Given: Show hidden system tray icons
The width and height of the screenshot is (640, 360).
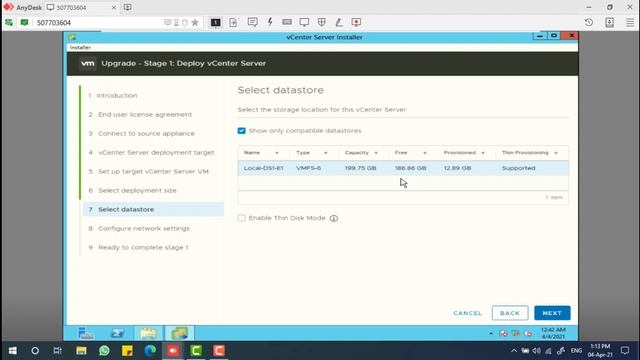Looking at the screenshot, I should coord(514,351).
